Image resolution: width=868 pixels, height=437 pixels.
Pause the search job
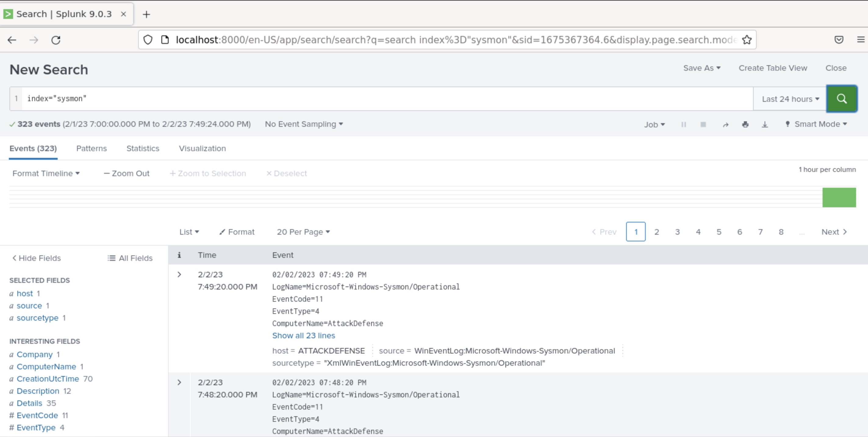tap(683, 125)
